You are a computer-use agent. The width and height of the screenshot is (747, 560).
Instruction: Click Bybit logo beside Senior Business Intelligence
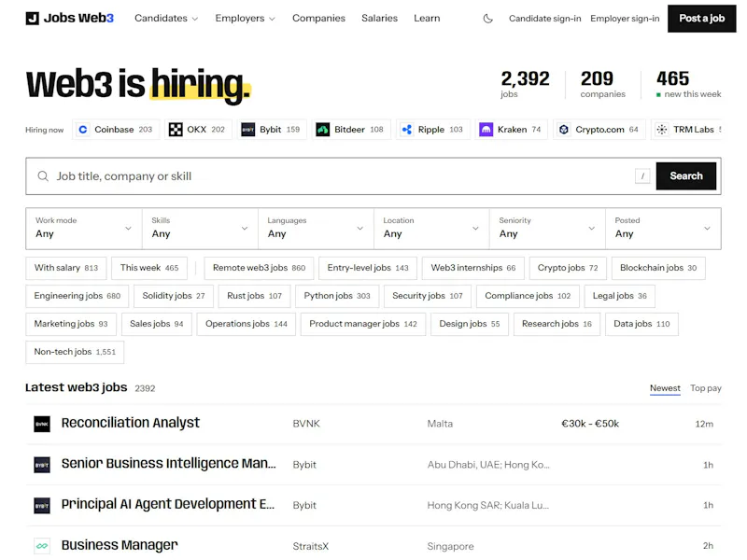[42, 465]
